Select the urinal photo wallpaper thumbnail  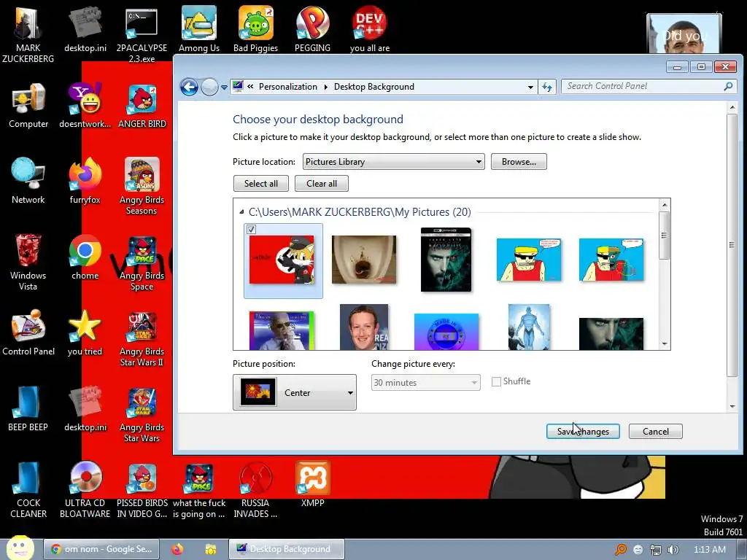364,260
